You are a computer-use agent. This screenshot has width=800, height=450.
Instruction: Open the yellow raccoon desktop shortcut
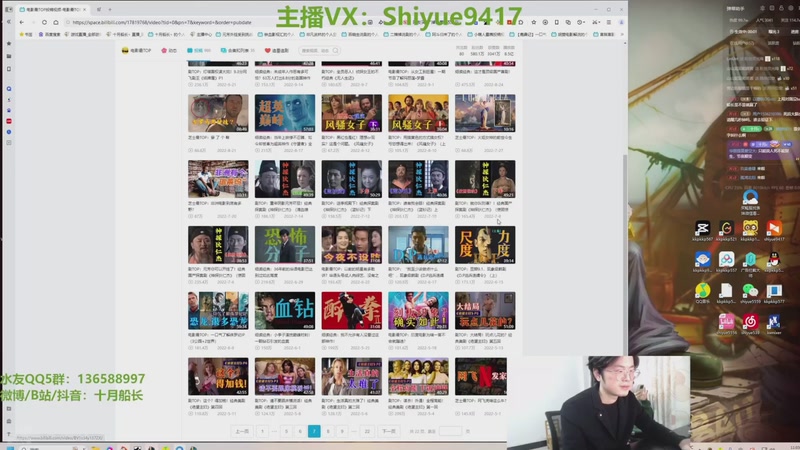click(x=749, y=228)
